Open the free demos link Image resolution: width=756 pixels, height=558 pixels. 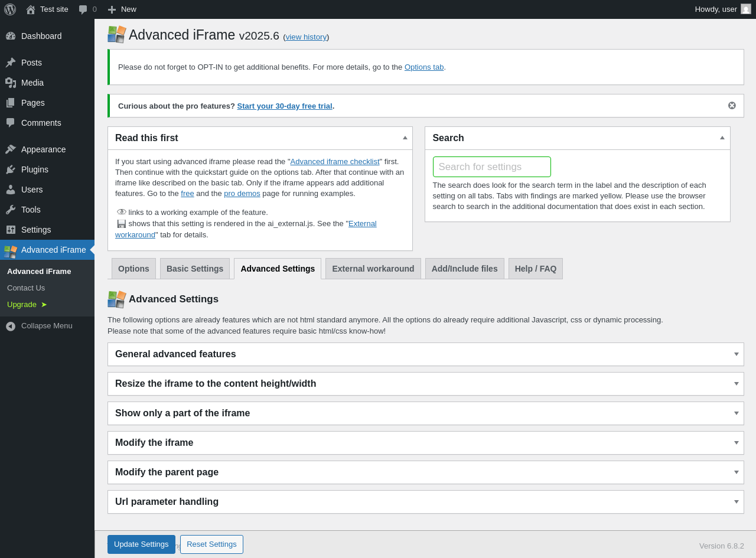(x=187, y=194)
